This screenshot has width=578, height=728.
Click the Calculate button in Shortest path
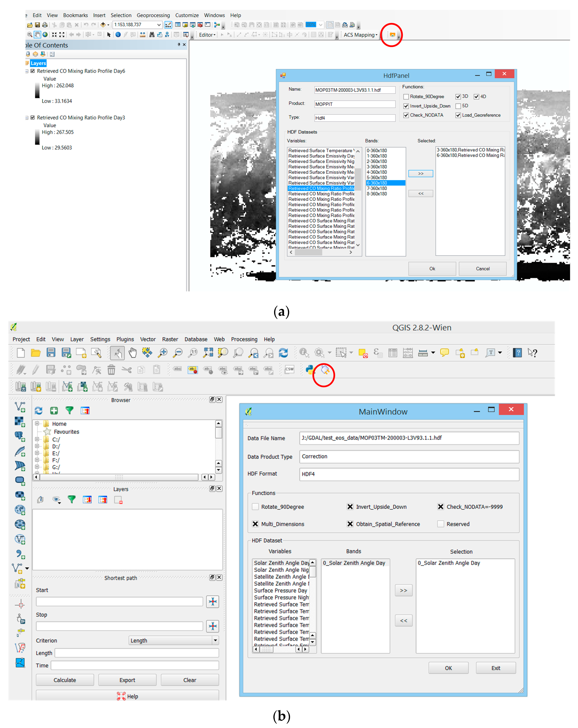pos(65,680)
